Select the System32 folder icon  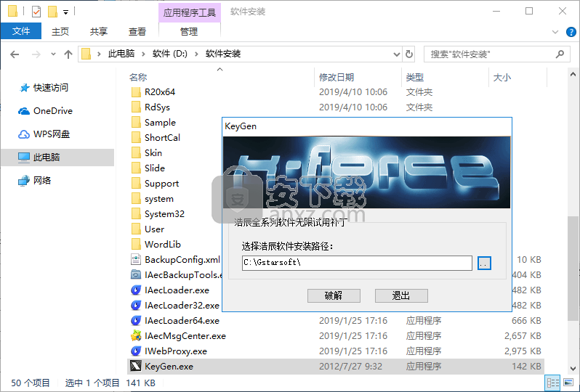tap(136, 214)
